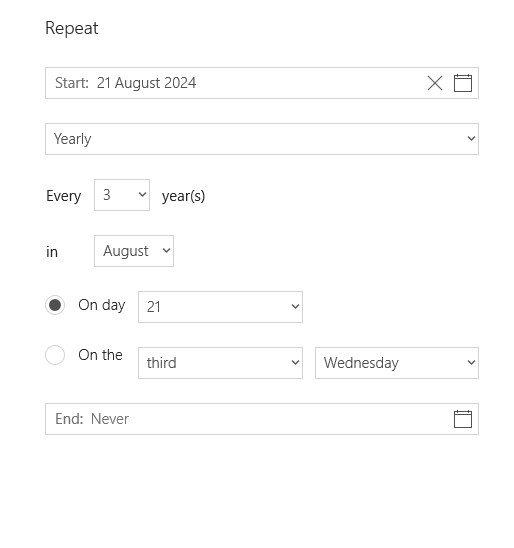Viewport: 514px width, 548px height.
Task: Open the Every 3 year(s) interval dropdown
Action: coord(122,195)
